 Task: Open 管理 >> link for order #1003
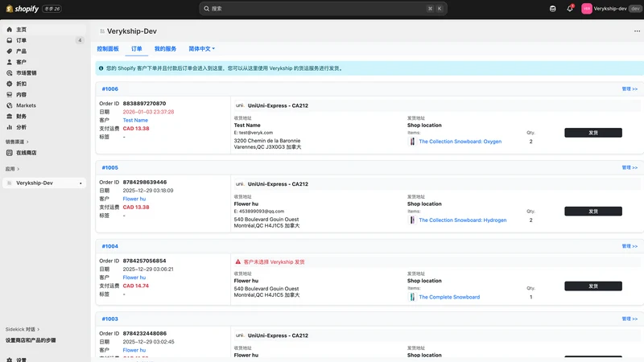(630, 319)
